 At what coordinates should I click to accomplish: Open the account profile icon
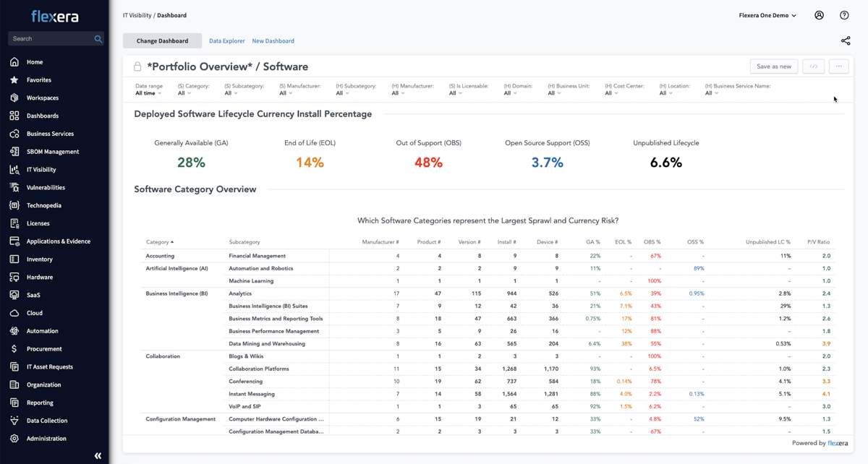coord(817,14)
